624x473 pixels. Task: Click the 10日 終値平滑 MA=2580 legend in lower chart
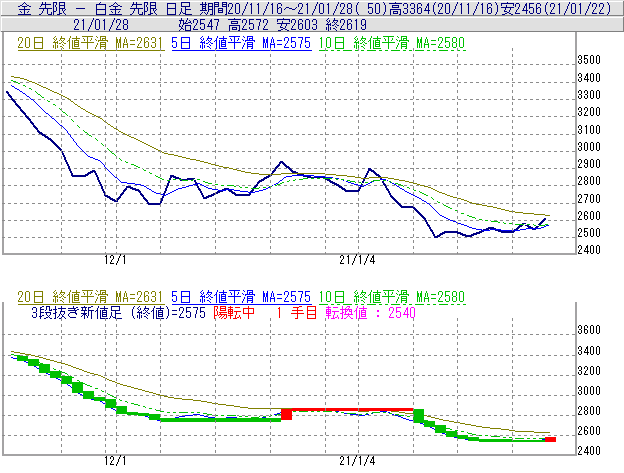(x=392, y=297)
